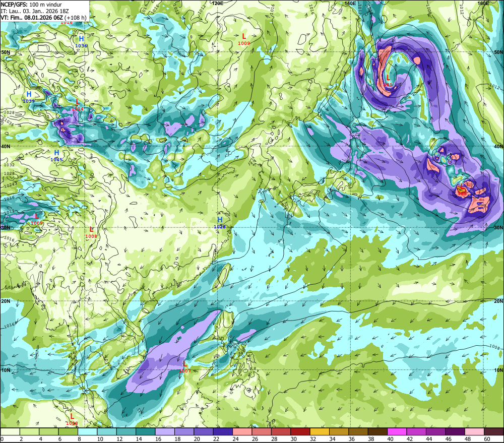Pick the deep purple 46–48 legend swatch
Screen dimensions: 504x443
coord(455,431)
